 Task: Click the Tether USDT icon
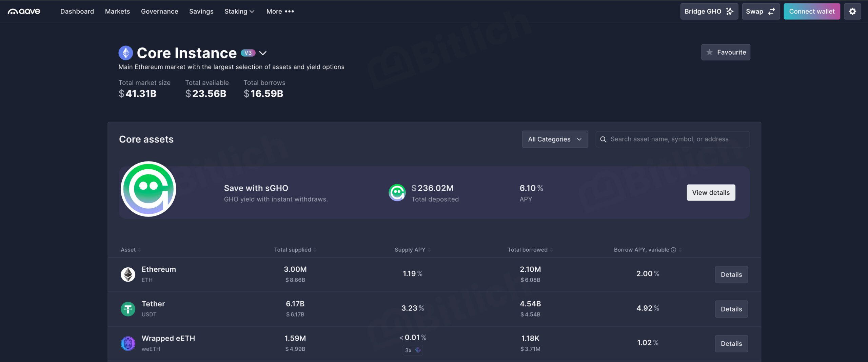pyautogui.click(x=128, y=309)
